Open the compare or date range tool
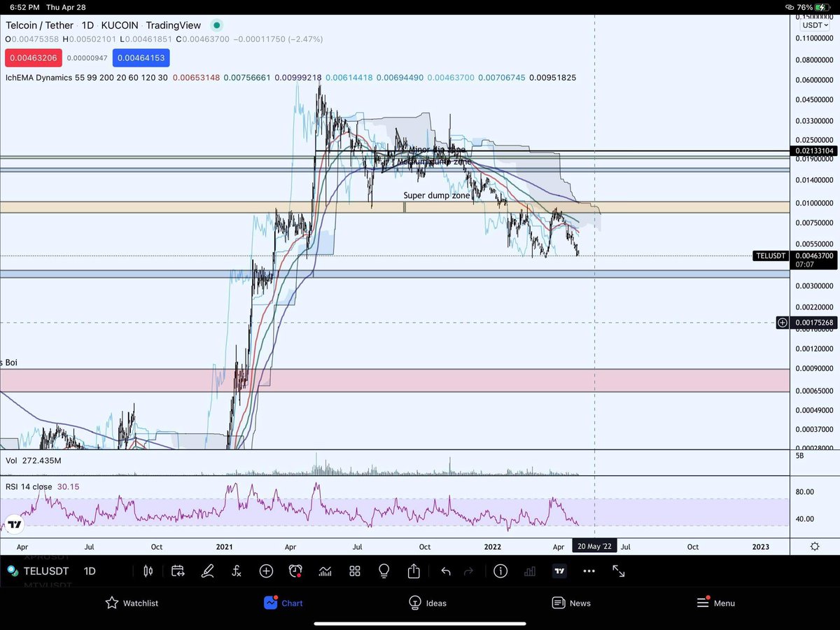Image resolution: width=840 pixels, height=630 pixels. pyautogui.click(x=177, y=571)
